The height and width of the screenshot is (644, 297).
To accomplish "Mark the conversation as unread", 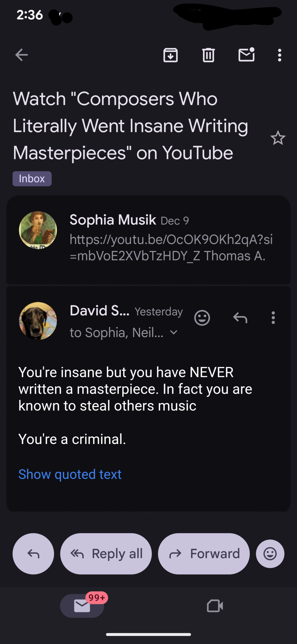I will tap(246, 55).
